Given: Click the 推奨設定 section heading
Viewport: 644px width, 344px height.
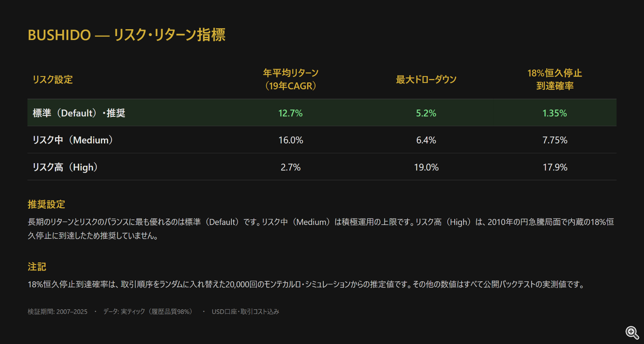Looking at the screenshot, I should point(46,204).
